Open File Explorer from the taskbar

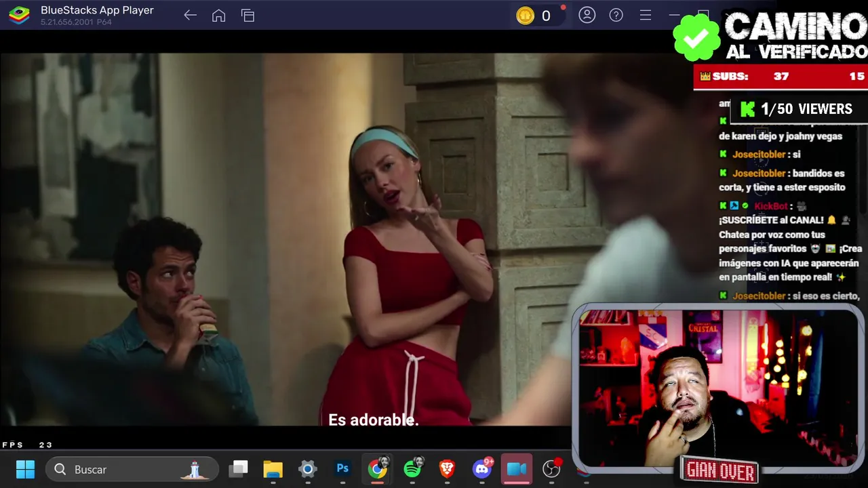[273, 469]
